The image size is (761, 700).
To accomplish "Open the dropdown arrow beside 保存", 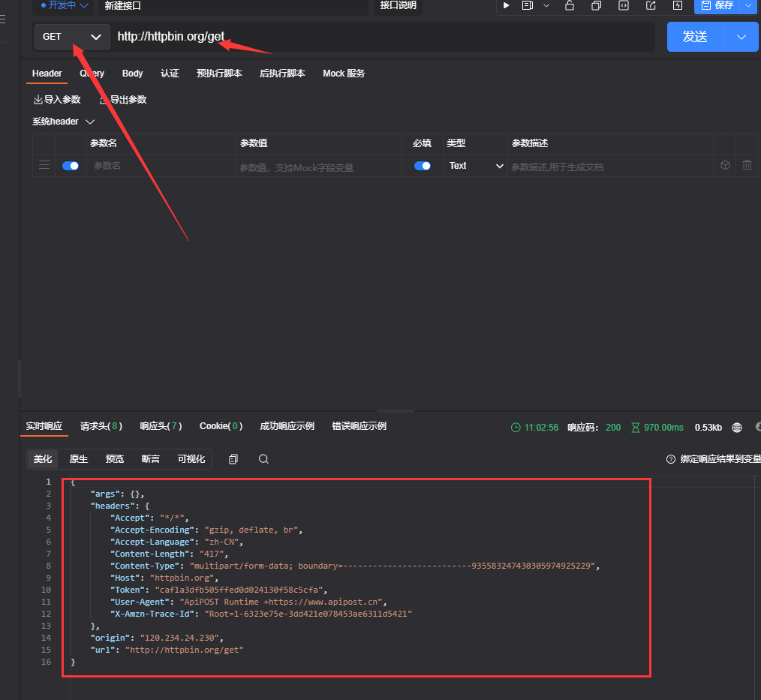I will tap(748, 5).
